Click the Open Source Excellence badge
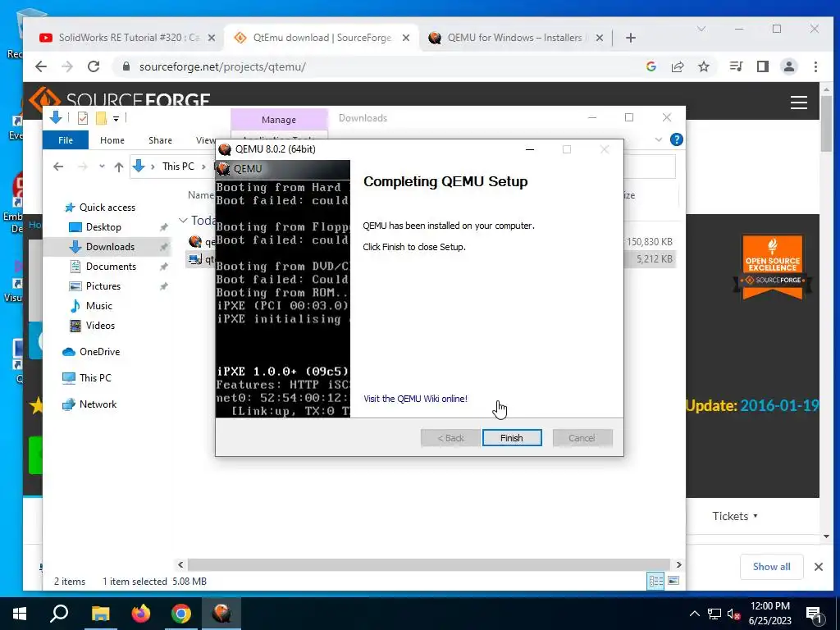This screenshot has height=630, width=840. coord(772,267)
